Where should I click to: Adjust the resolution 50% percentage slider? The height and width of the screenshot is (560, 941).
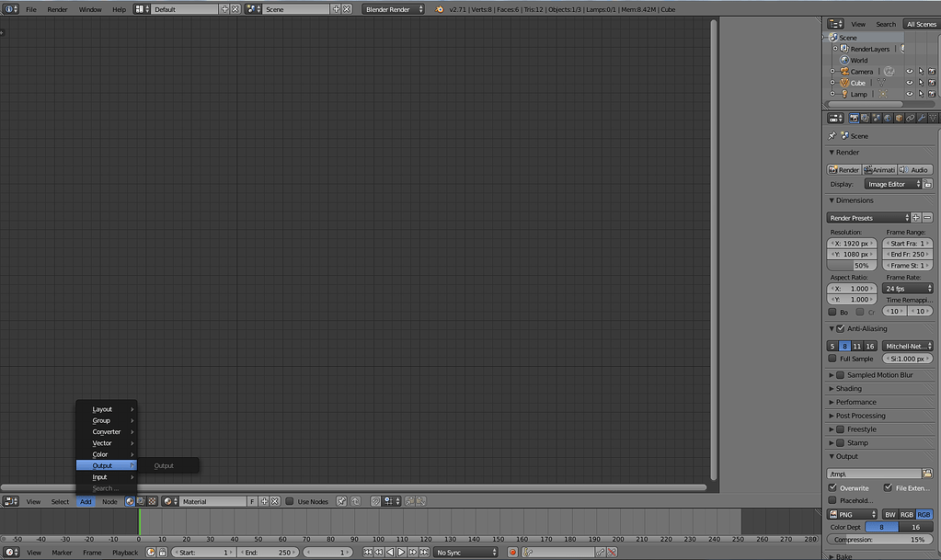[x=852, y=266]
